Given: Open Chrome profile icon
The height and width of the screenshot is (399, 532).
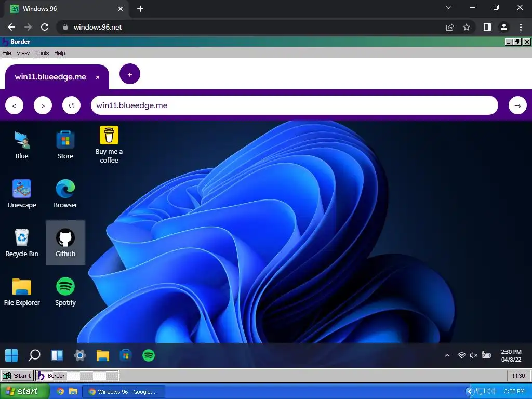Looking at the screenshot, I should 504,27.
